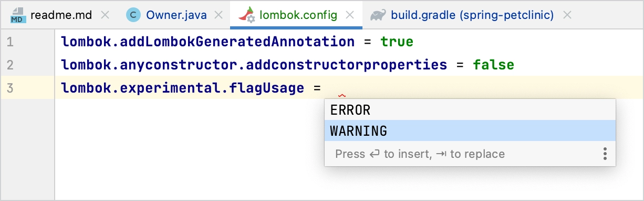Close the readme.md tab
Screen dimensions: 644x201
[x=105, y=15]
